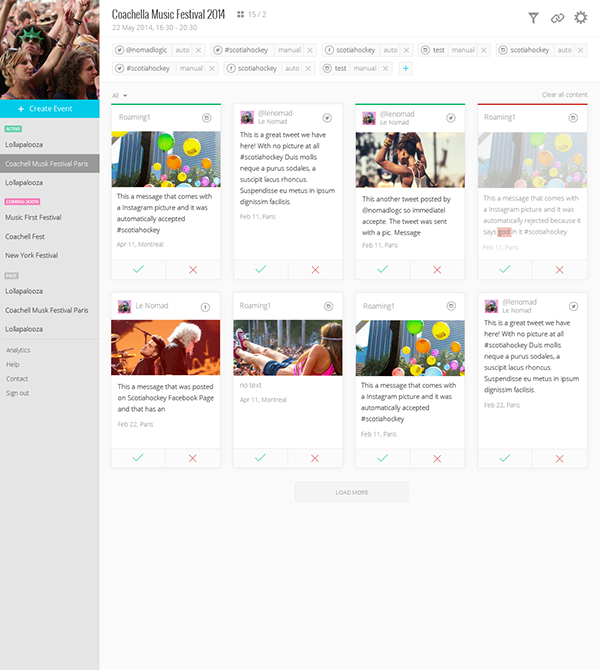Click the highlighted word 'god' in rejected message
This screenshot has width=600, height=670.
coord(504,232)
